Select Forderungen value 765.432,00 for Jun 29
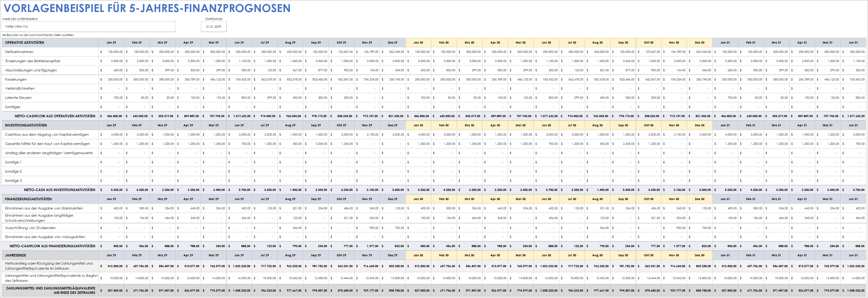Viewport: 868px width, 298px height. pyautogui.click(x=239, y=80)
